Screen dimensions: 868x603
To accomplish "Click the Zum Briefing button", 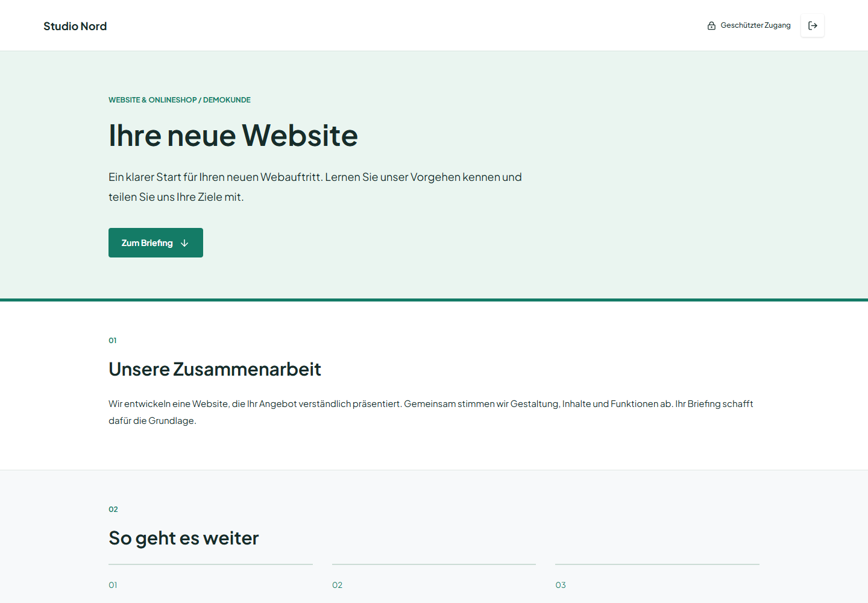I will 156,242.
